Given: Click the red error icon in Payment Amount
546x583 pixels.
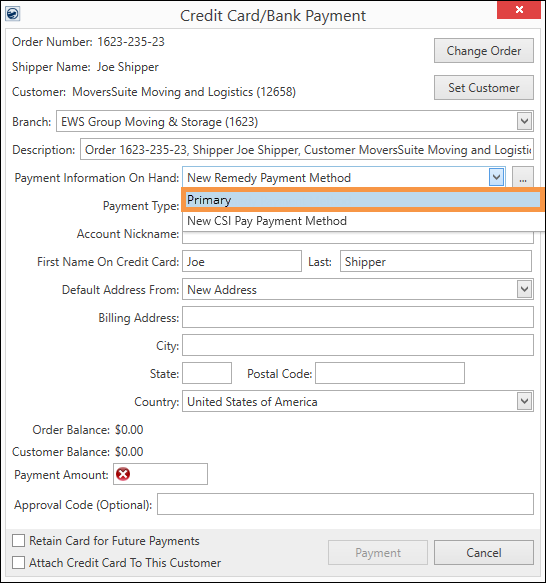Looking at the screenshot, I should pyautogui.click(x=123, y=474).
